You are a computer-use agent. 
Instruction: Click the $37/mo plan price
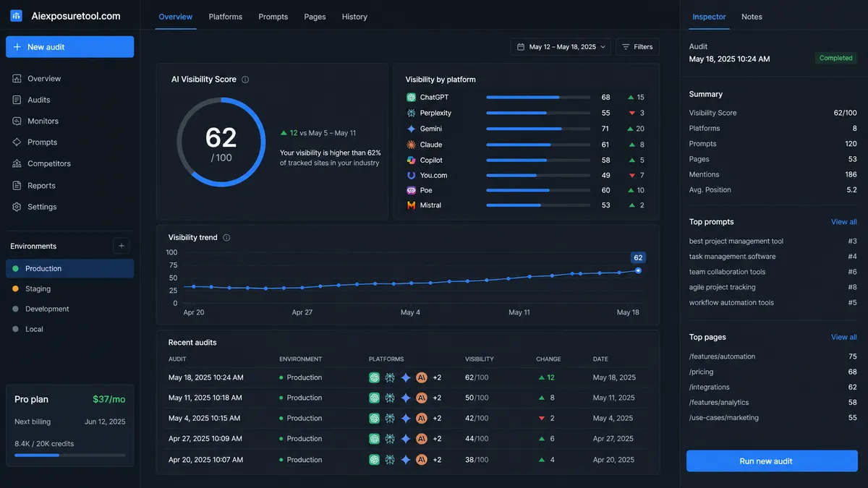109,399
